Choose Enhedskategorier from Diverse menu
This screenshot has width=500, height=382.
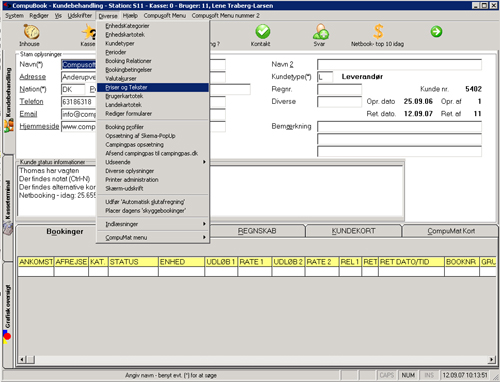tap(153, 26)
